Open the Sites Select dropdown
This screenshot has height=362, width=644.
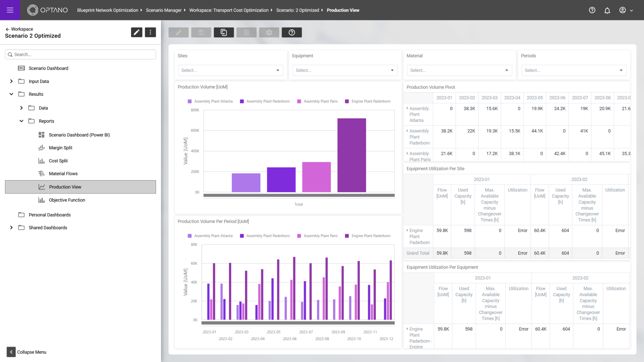point(230,70)
